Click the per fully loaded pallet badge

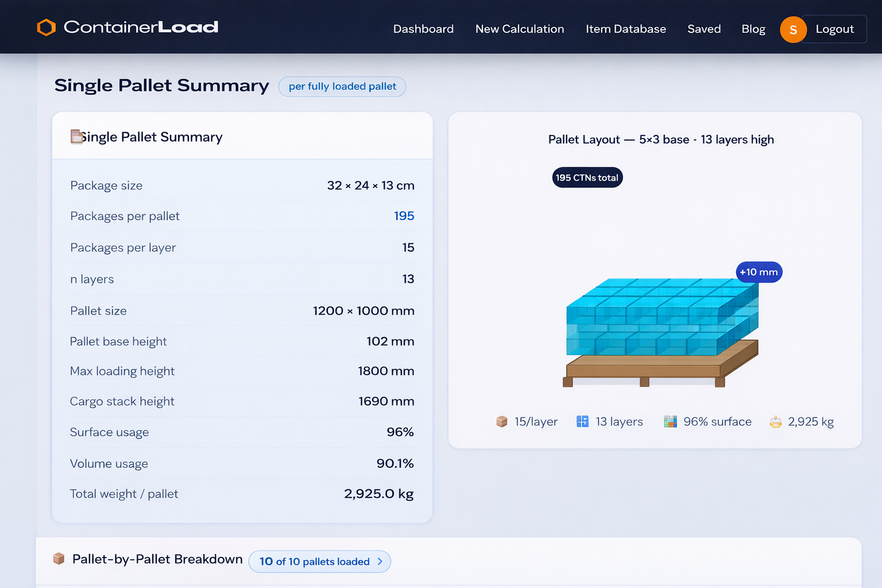point(342,86)
